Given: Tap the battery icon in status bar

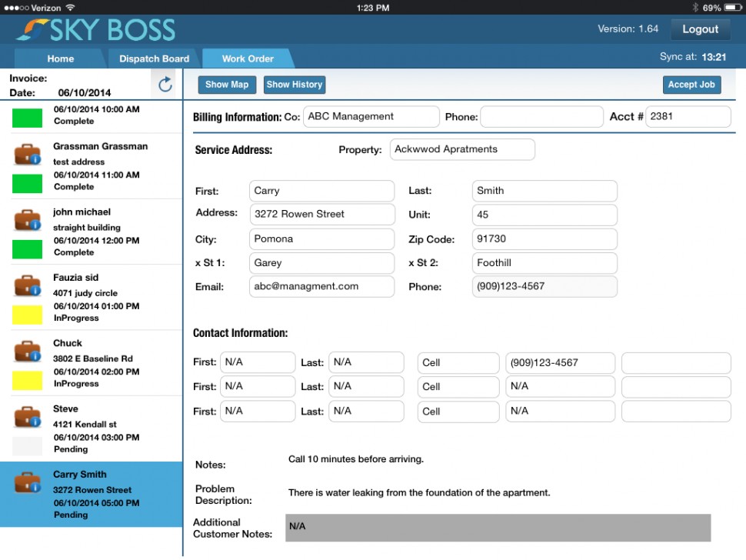Looking at the screenshot, I should pos(733,8).
